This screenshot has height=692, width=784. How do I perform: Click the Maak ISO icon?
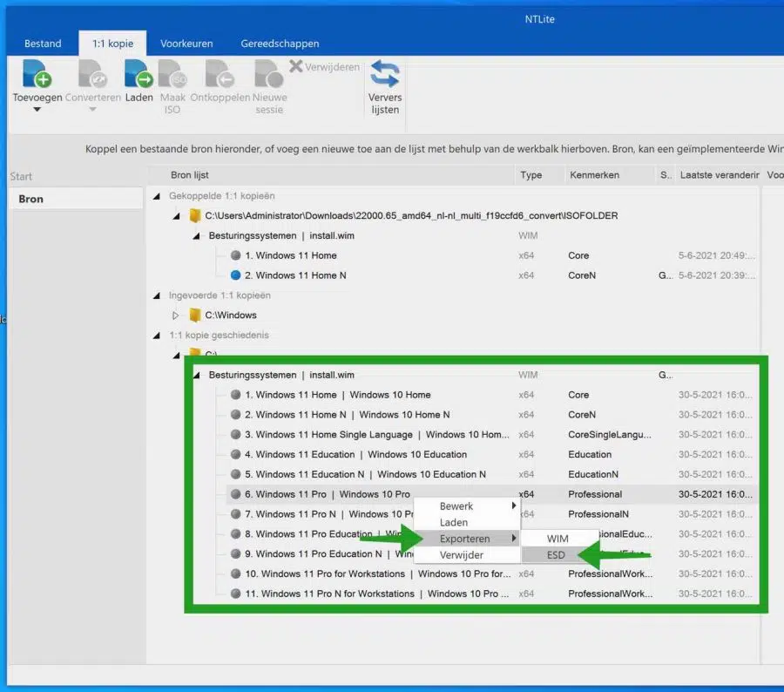[172, 73]
